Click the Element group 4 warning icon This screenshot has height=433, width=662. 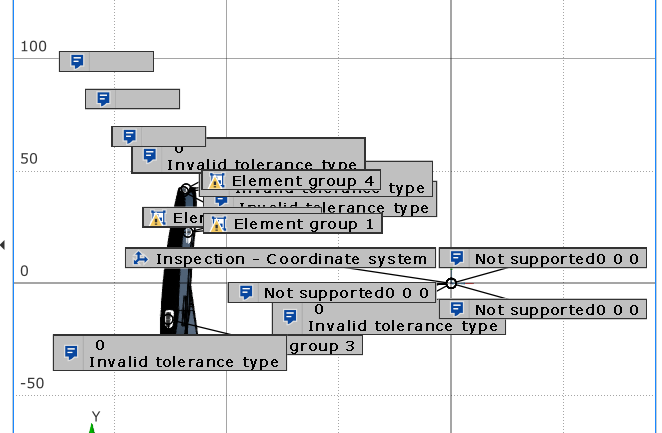pos(216,181)
